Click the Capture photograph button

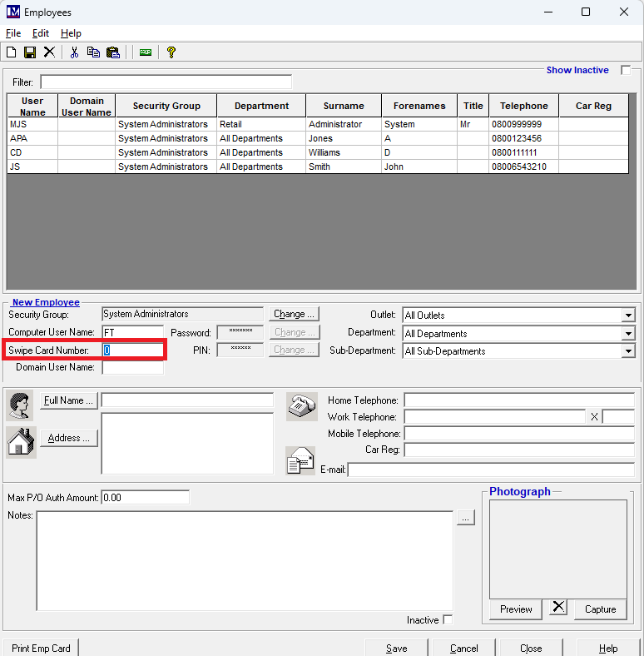(600, 609)
